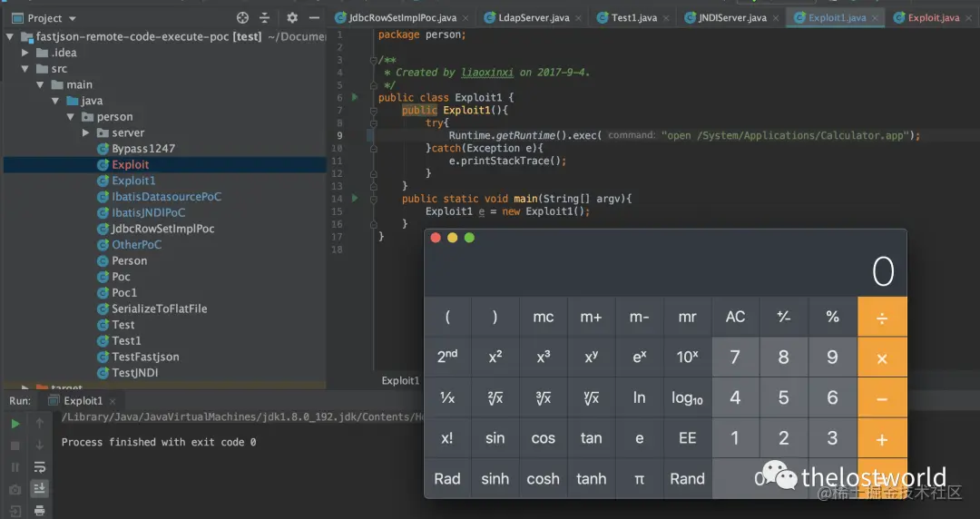This screenshot has height=519, width=980.
Task: Expand the server package
Action: [85, 132]
